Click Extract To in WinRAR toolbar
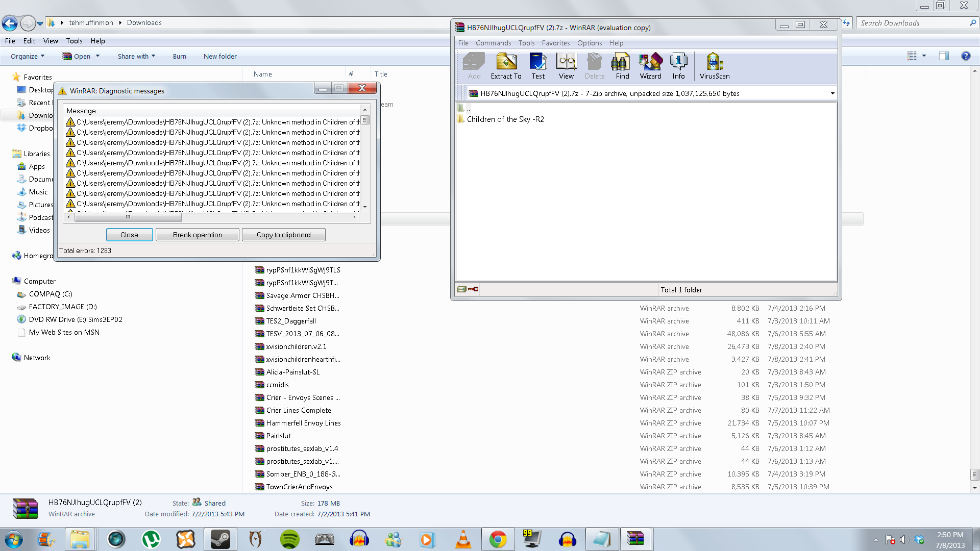 [506, 66]
